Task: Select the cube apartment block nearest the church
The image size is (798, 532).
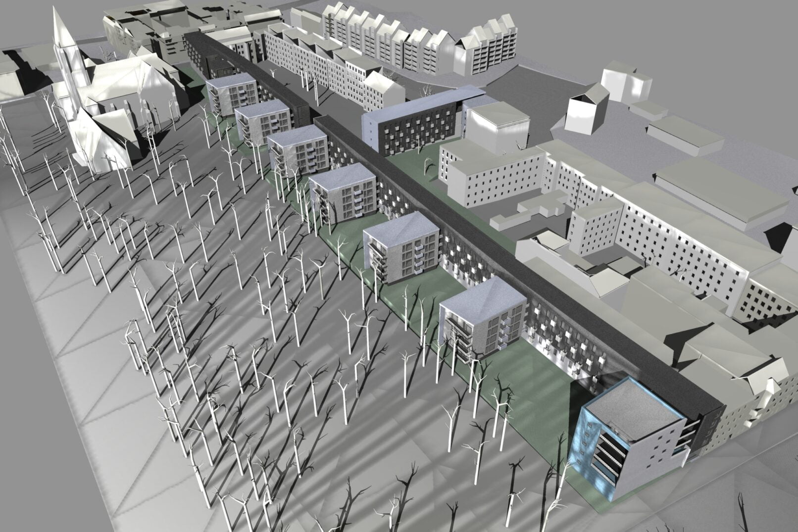Action: pos(230,94)
